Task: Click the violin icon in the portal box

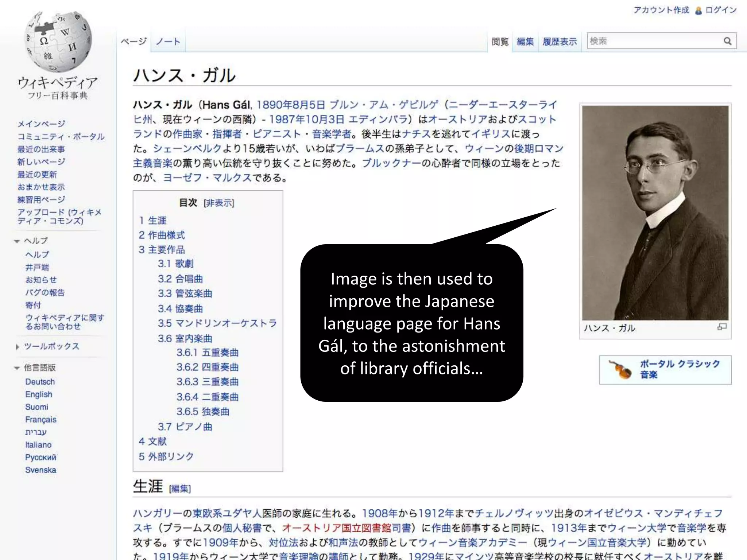Action: pos(620,369)
